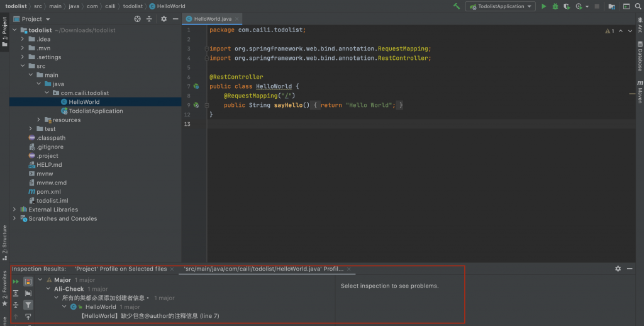Close the HelloWorld.java Profile inspection tab
Image resolution: width=644 pixels, height=326 pixels.
coord(348,269)
